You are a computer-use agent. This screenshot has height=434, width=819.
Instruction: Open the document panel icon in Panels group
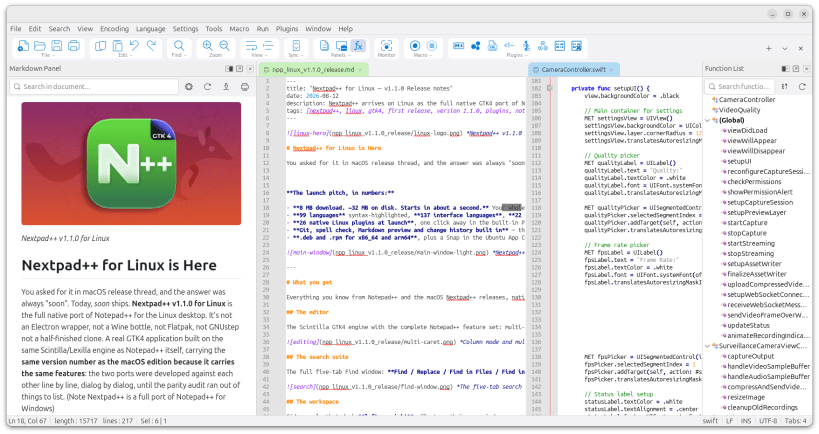pos(324,46)
